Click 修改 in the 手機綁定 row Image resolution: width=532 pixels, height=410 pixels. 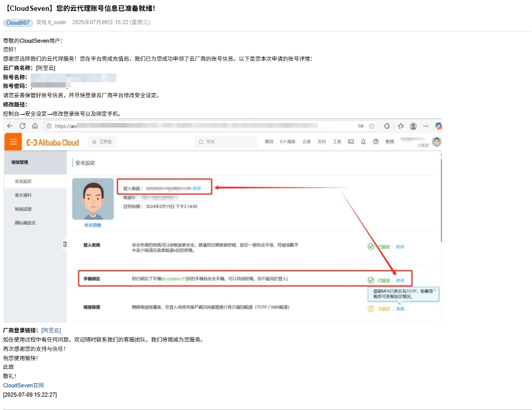pos(400,280)
